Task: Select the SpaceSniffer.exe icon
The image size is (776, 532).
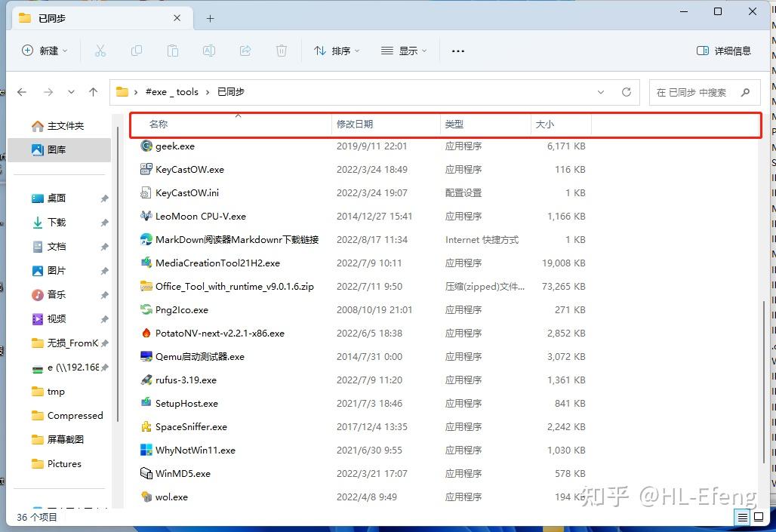Action: [x=146, y=426]
